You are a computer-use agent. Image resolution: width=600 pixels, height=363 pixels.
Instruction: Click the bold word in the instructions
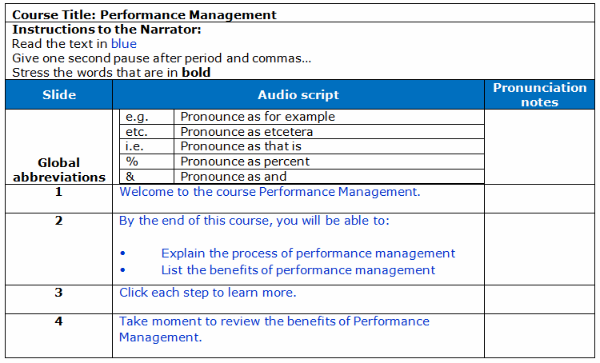click(x=196, y=72)
